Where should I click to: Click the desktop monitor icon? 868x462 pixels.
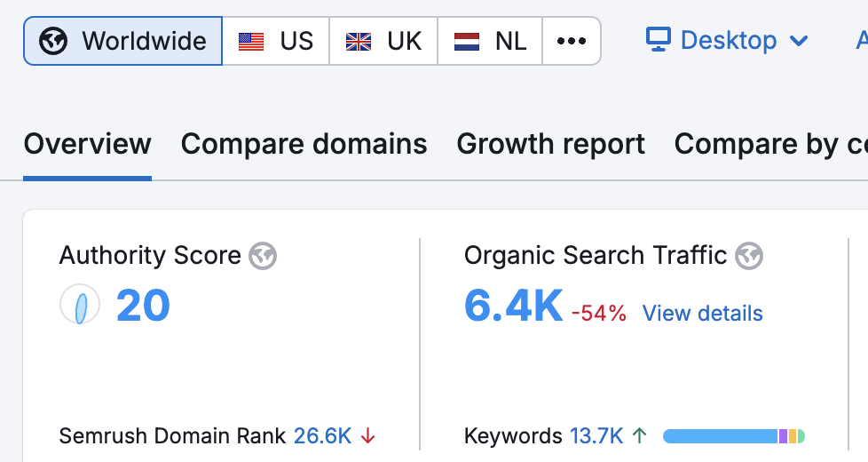click(659, 40)
